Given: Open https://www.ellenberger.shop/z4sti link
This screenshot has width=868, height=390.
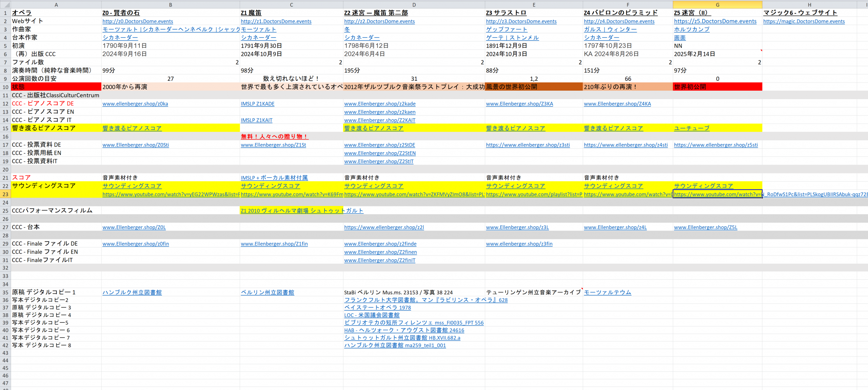Looking at the screenshot, I should [626, 145].
